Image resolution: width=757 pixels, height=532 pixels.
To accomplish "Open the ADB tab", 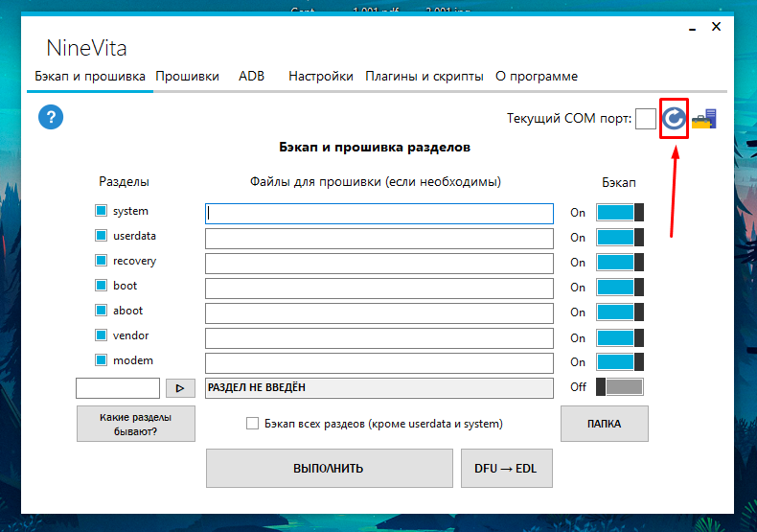I will (x=251, y=77).
